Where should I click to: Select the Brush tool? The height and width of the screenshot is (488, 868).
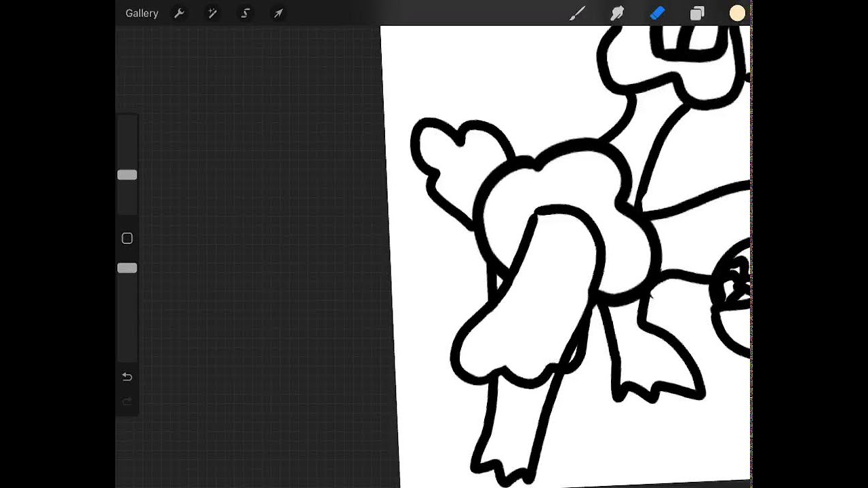(577, 14)
